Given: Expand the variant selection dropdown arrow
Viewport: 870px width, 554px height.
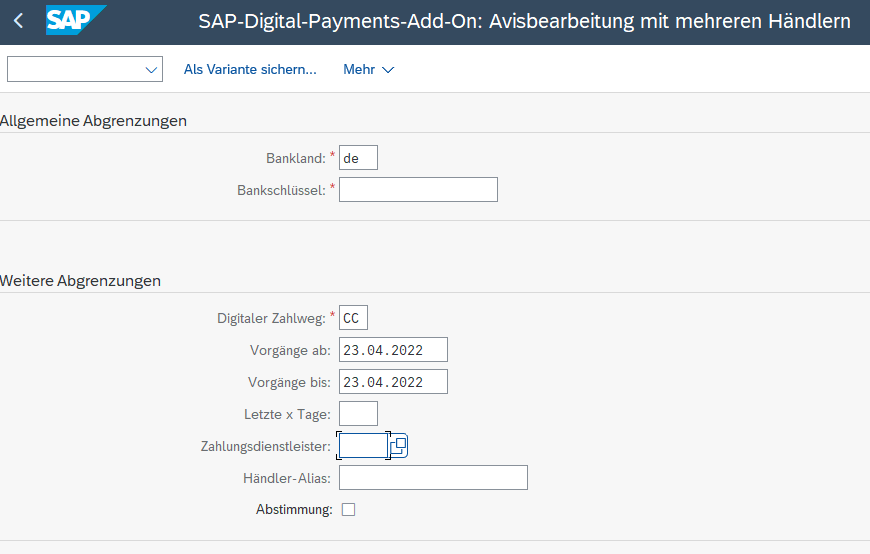Looking at the screenshot, I should (152, 69).
